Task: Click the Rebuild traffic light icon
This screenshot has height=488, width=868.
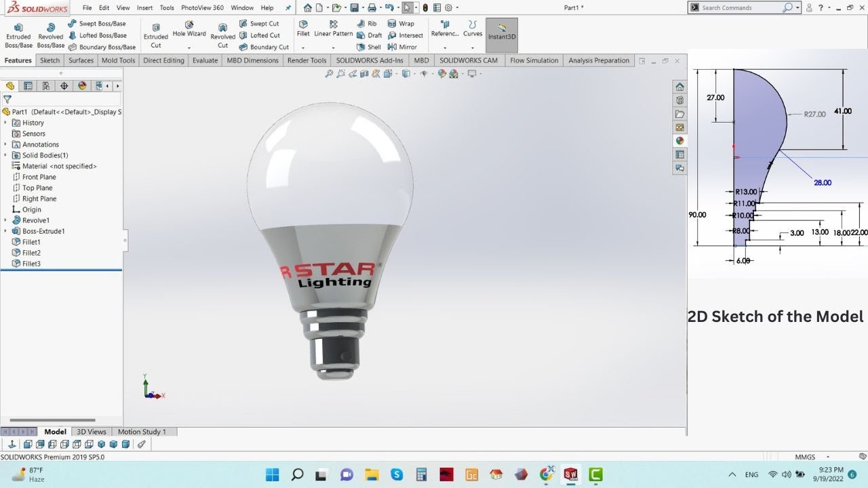Action: (425, 7)
